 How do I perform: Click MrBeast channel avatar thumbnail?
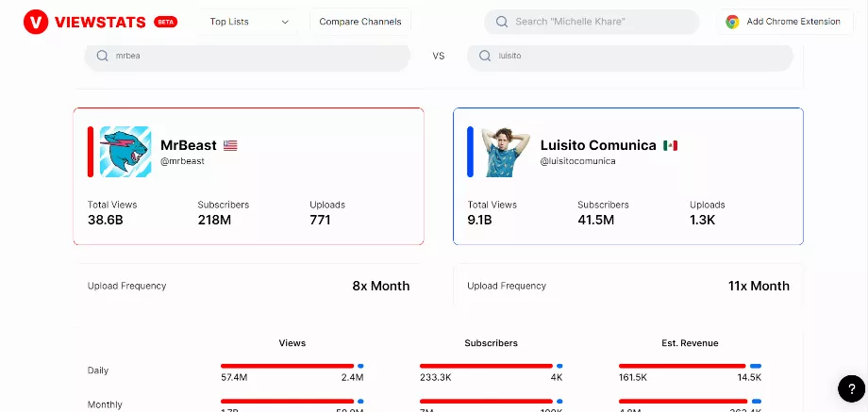[125, 152]
